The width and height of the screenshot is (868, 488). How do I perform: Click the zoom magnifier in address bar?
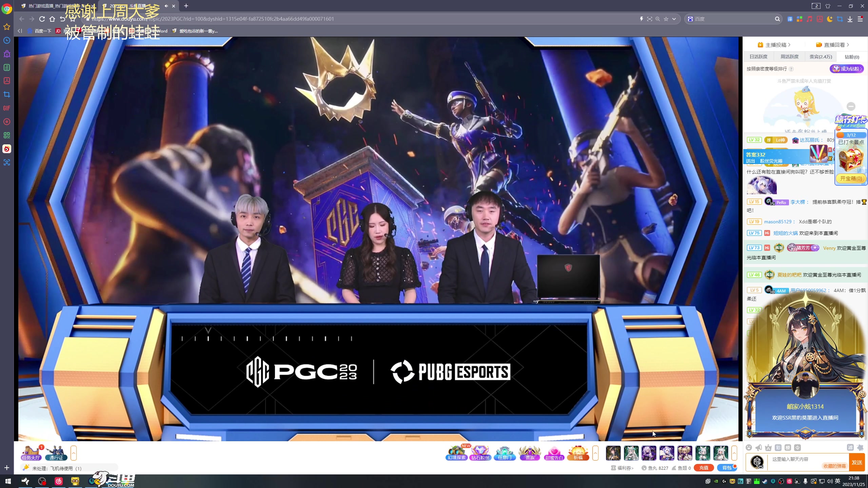click(658, 19)
